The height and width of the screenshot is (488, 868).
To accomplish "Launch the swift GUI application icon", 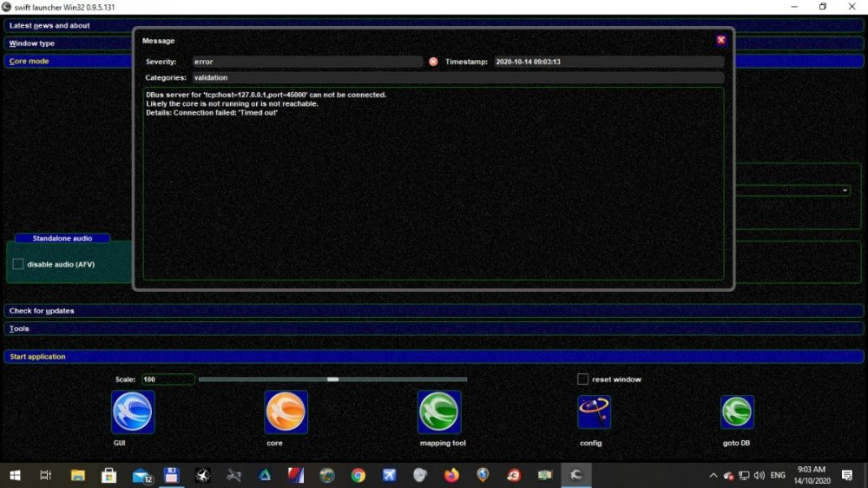I will coord(133,412).
